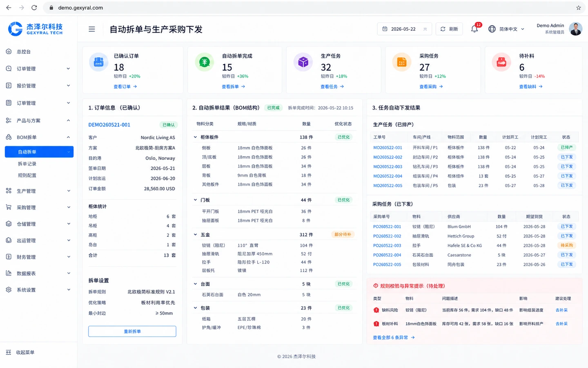Screen dimensions: 588x368
Task: Click the 已确认订单 blue card icon
Action: [98, 62]
